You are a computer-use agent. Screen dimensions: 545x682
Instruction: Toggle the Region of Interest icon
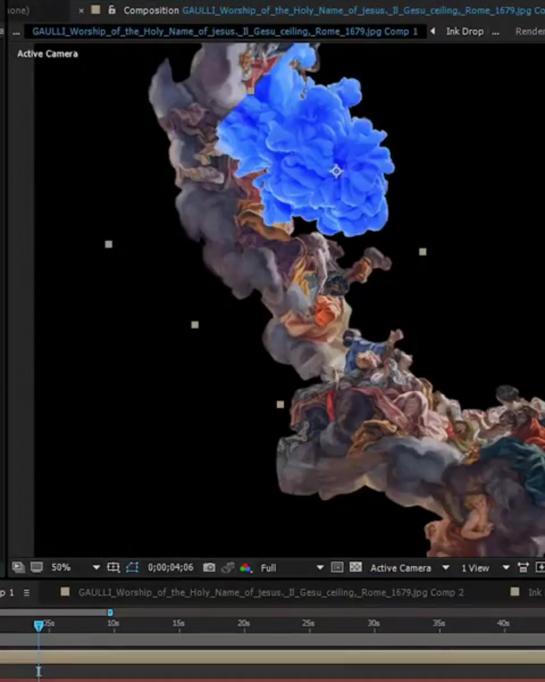(337, 567)
